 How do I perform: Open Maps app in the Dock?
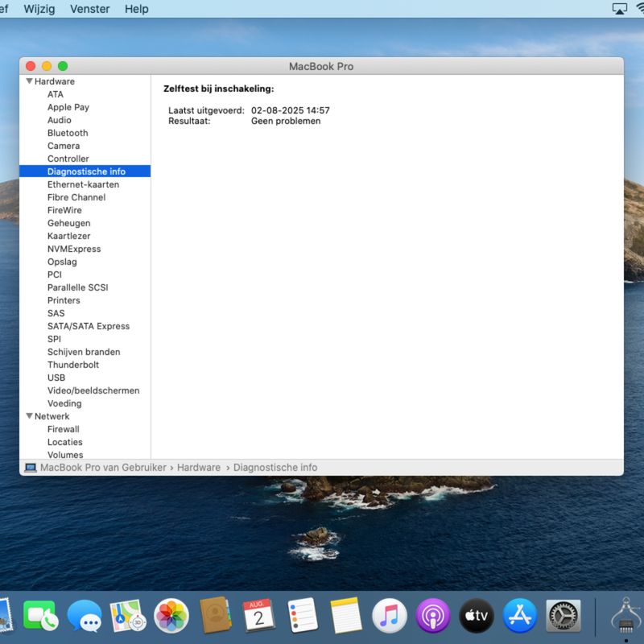128,616
